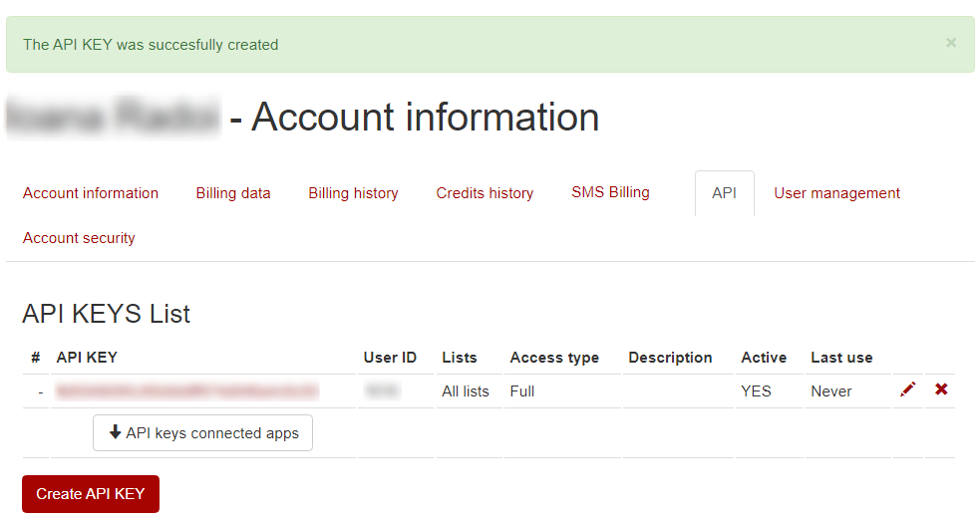The image size is (980, 518).
Task: Click the Full access type cell
Action: 521,391
